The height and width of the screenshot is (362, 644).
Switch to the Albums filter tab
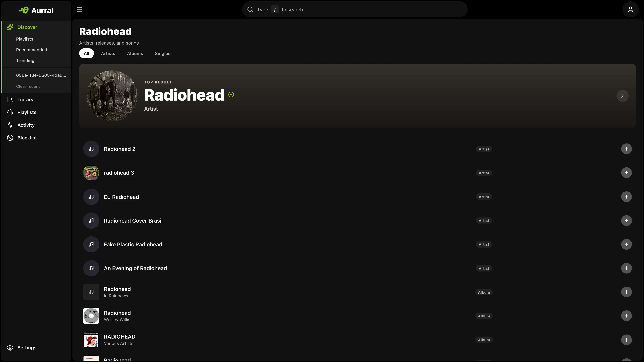[x=135, y=53]
